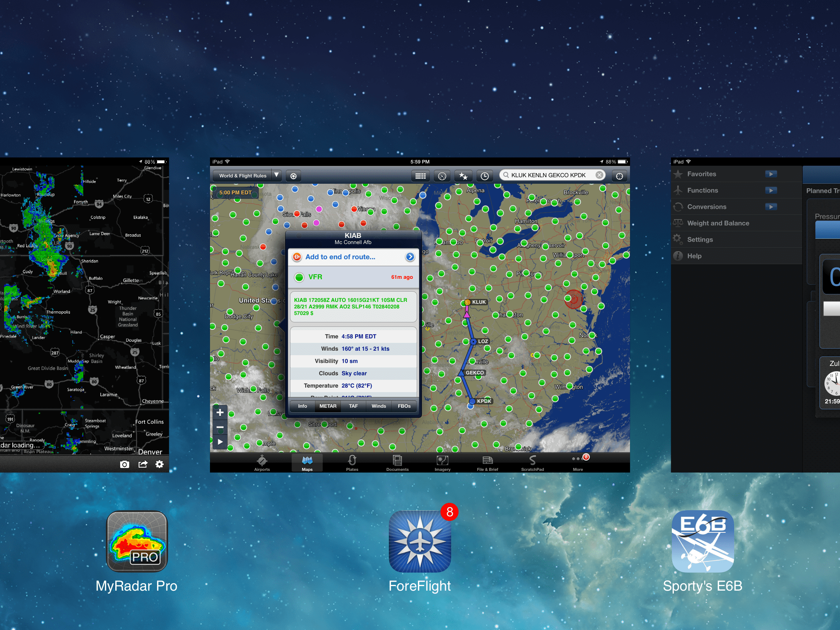
Task: Open the favorites stars icon in ForeFlight
Action: pyautogui.click(x=463, y=176)
